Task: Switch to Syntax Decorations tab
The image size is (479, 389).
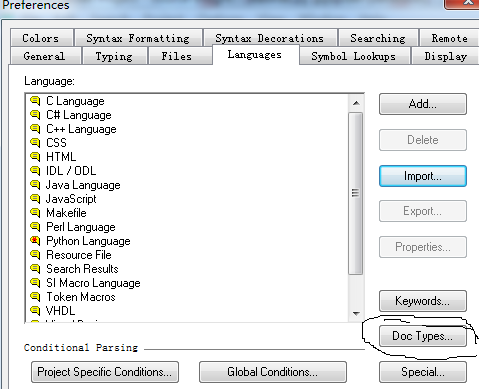Action: click(270, 38)
